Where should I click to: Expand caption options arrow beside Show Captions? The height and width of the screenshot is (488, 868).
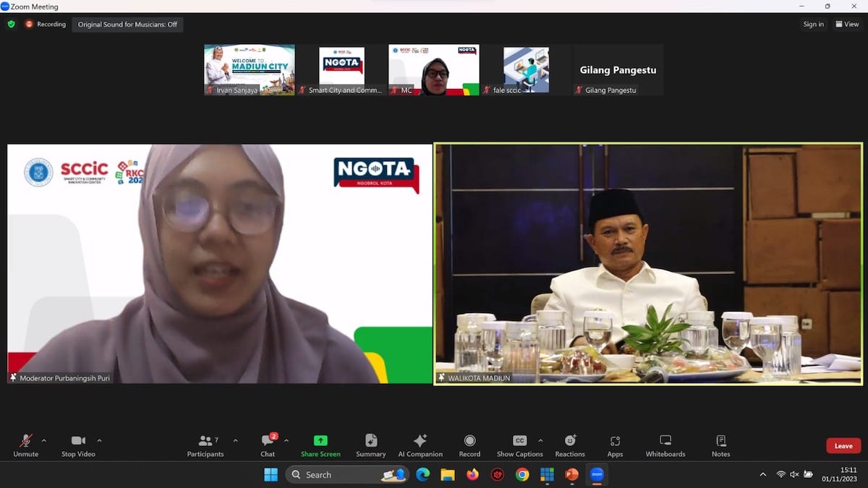point(540,440)
